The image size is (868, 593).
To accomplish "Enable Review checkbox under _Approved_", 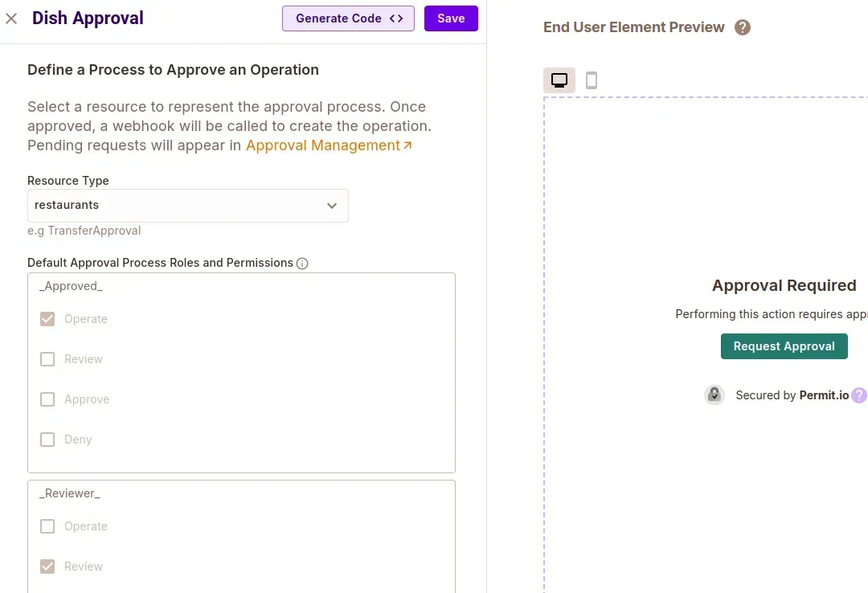I will point(47,359).
